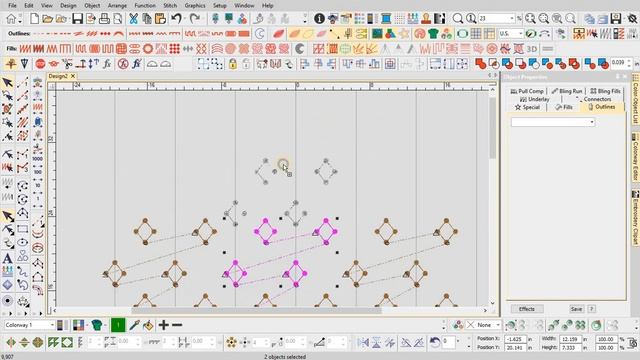Image resolution: width=640 pixels, height=360 pixels.
Task: Click the first magnifier zoom tool
Action: pyautogui.click(x=458, y=19)
